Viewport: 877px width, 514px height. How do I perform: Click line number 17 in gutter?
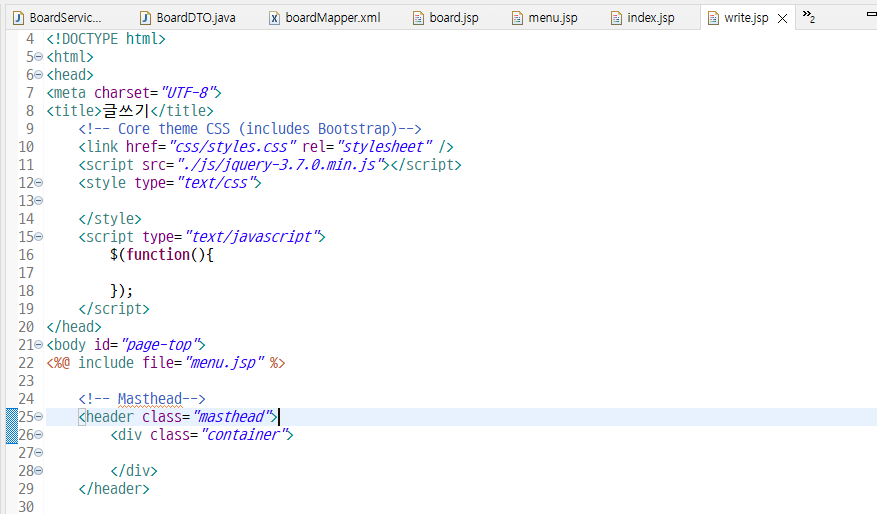click(x=26, y=272)
